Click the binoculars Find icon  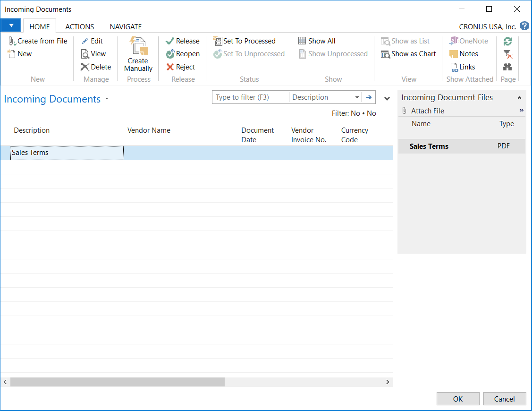[x=507, y=67]
